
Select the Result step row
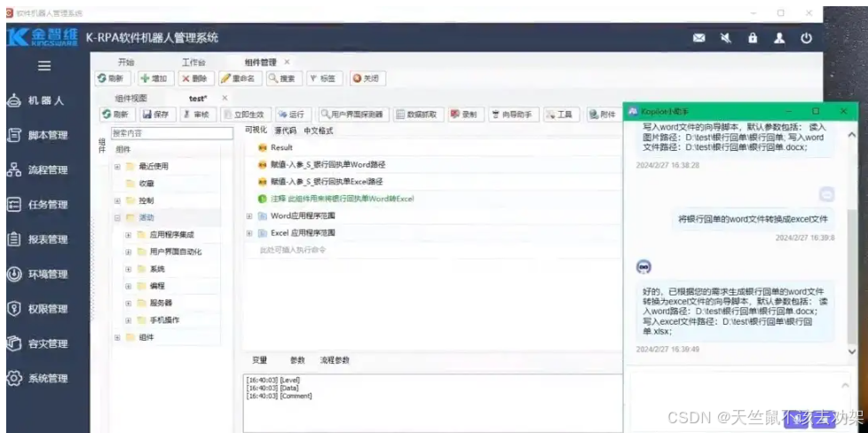point(433,148)
